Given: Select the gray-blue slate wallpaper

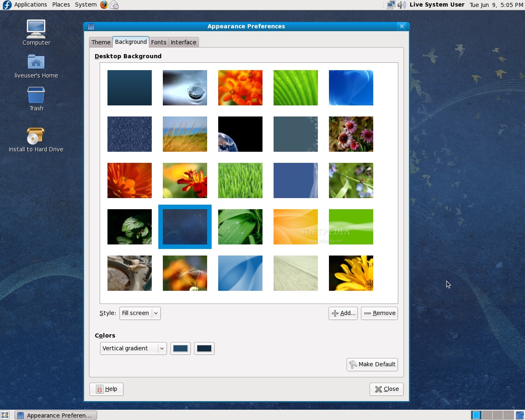Looking at the screenshot, I should (x=296, y=134).
